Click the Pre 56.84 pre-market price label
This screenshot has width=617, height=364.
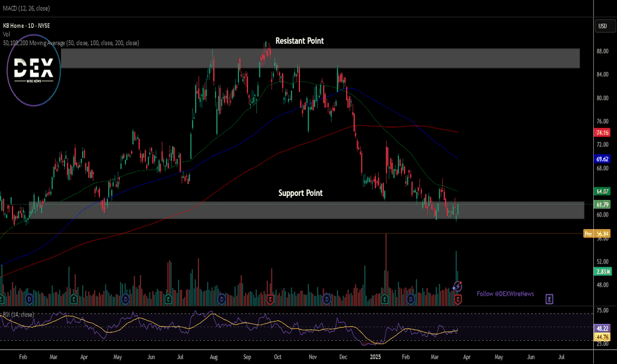[x=597, y=234]
